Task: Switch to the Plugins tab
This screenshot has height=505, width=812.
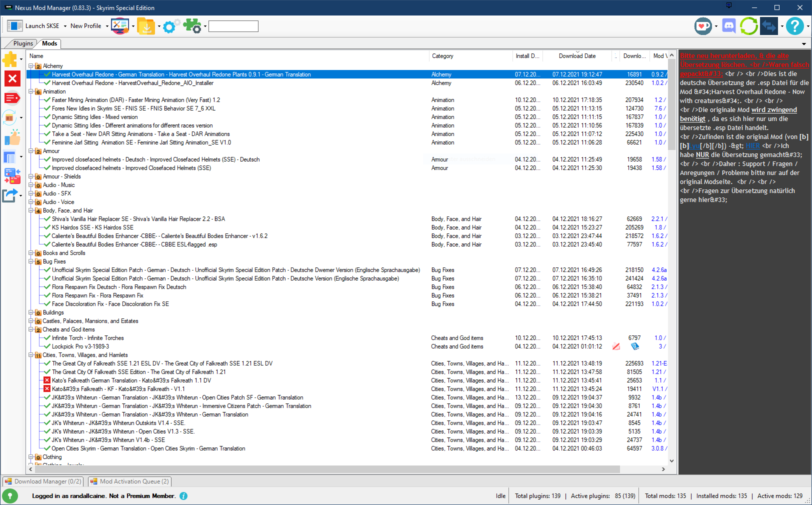Action: (x=23, y=43)
